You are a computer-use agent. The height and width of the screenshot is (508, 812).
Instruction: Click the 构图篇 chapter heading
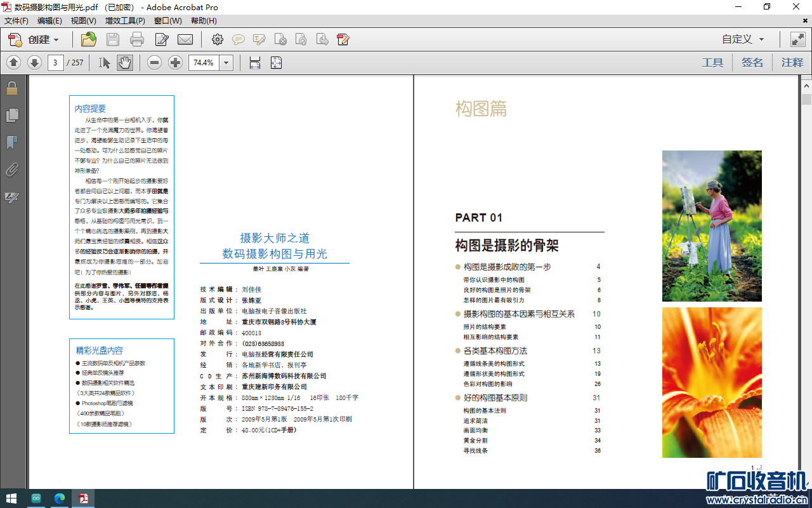point(481,109)
